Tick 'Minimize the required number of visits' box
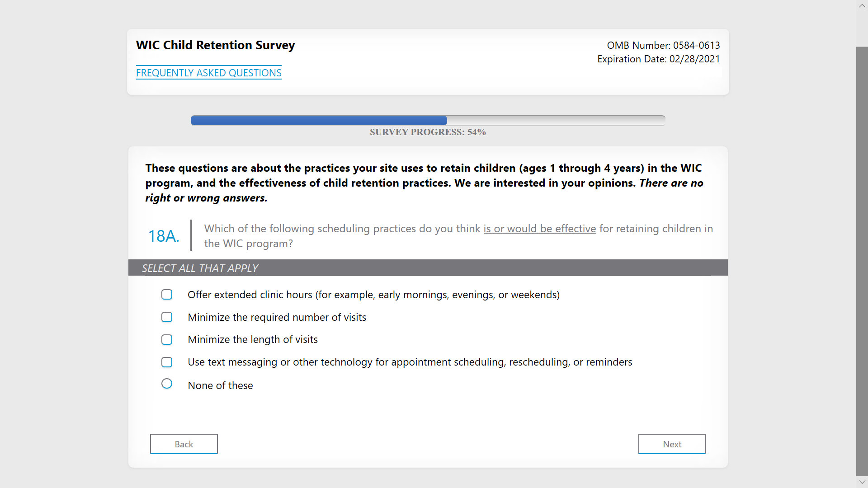This screenshot has height=488, width=868. click(167, 317)
